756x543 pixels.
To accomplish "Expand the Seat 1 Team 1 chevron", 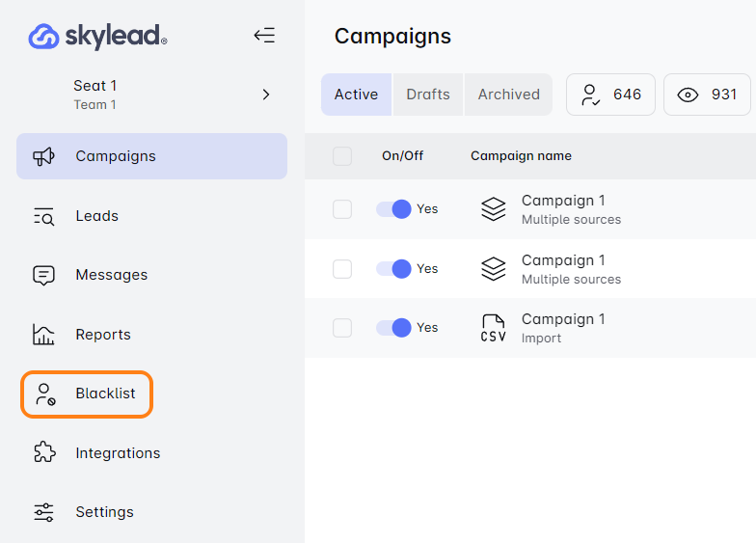I will tap(266, 95).
